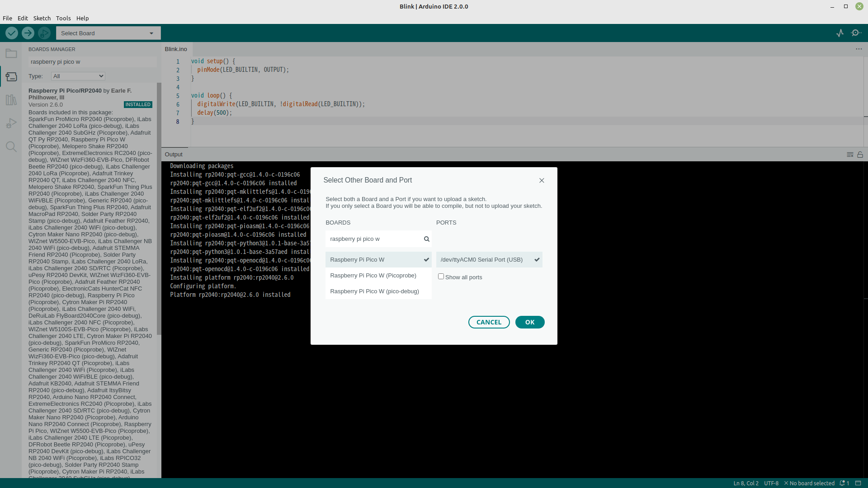Click the Verify sketch checkmark icon
The width and height of the screenshot is (868, 488).
[12, 33]
